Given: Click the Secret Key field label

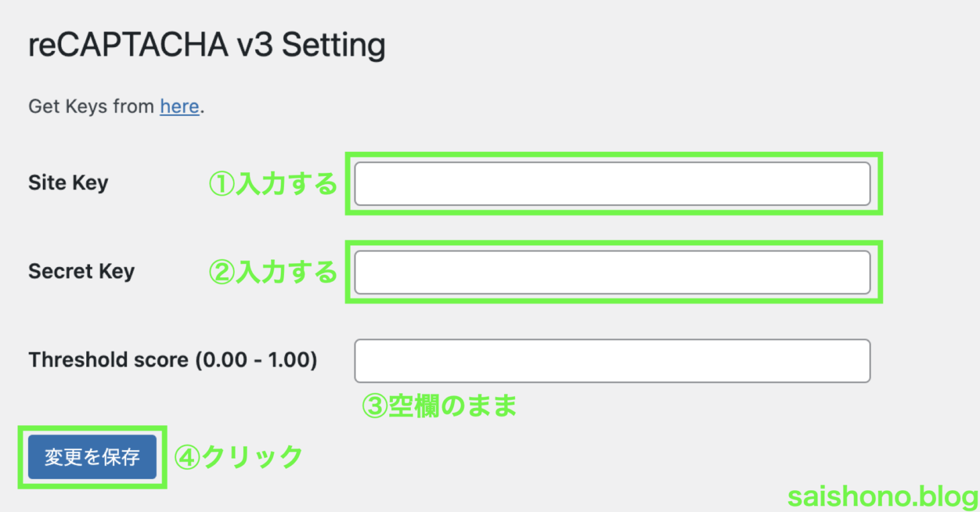Looking at the screenshot, I should 81,271.
